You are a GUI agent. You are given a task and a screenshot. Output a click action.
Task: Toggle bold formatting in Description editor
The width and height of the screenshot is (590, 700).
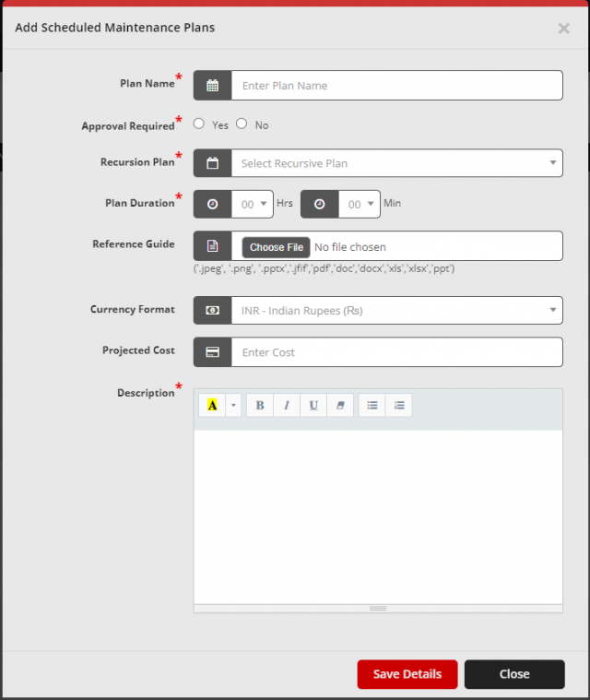click(x=260, y=406)
